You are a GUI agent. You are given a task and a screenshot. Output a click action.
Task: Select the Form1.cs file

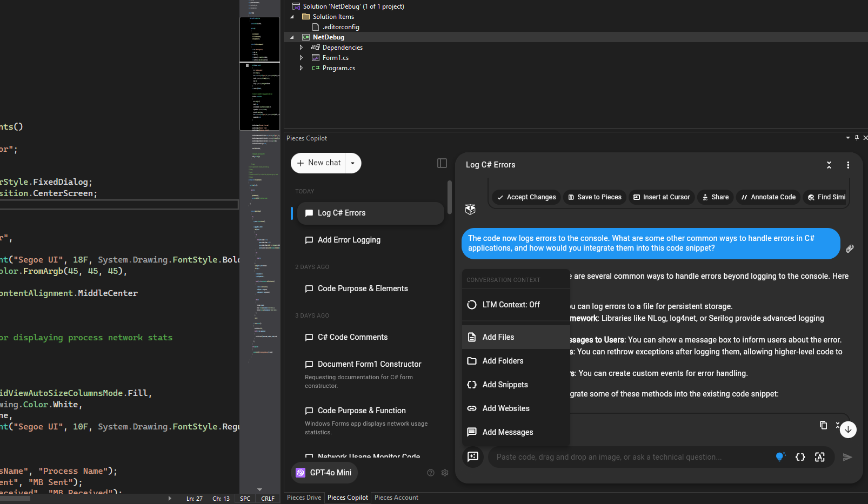pyautogui.click(x=336, y=58)
